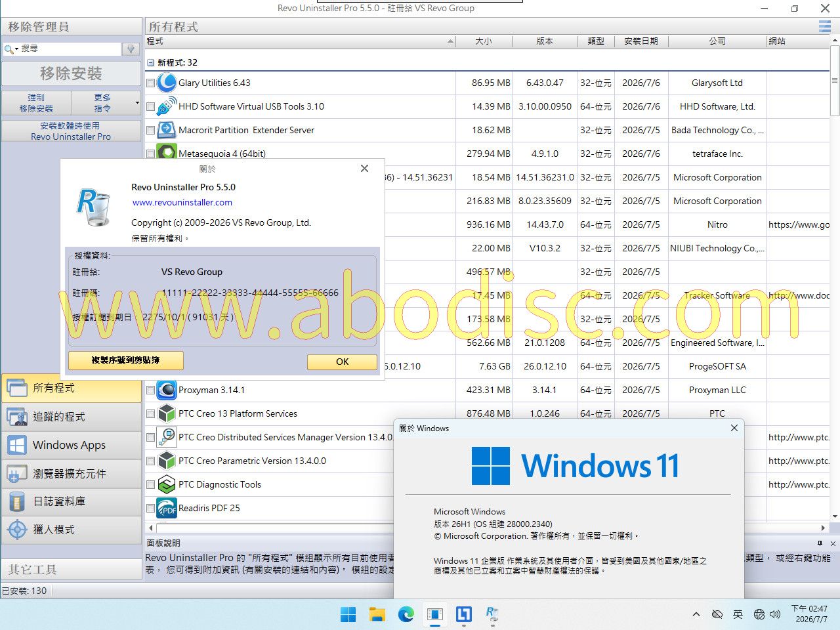Image resolution: width=840 pixels, height=630 pixels.
Task: Check the Metasequoia 4 (64bit) box
Action: coord(150,154)
